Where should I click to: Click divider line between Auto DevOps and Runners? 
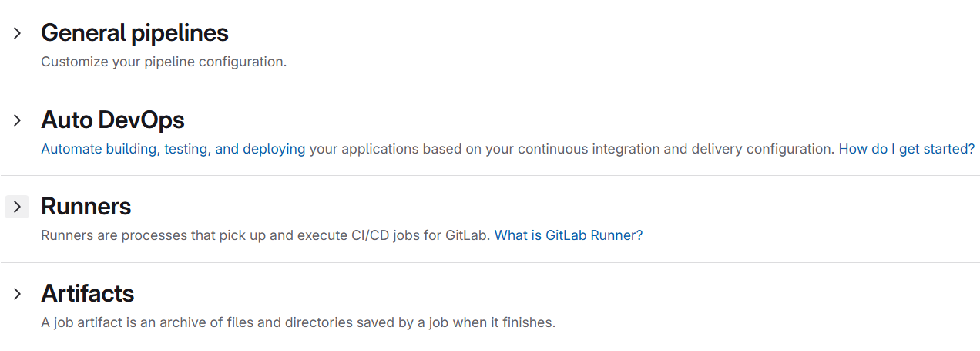(490, 175)
